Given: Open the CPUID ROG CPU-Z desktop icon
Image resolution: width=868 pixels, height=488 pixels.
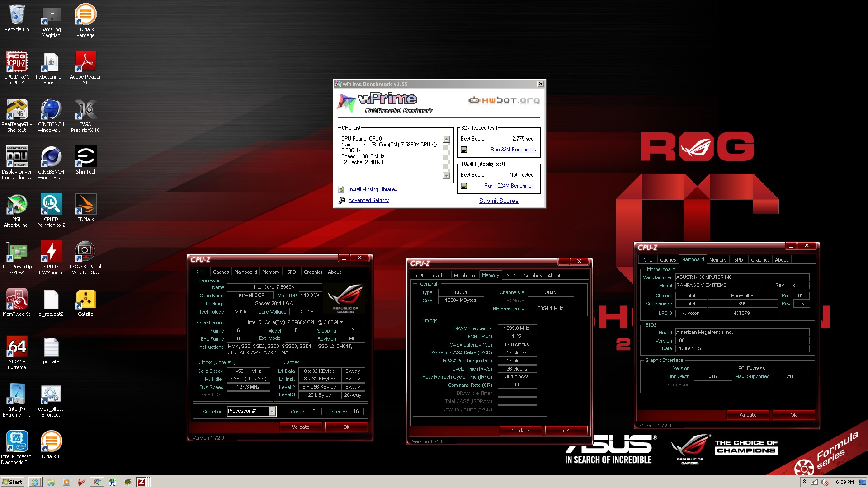Looking at the screenshot, I should 17,68.
